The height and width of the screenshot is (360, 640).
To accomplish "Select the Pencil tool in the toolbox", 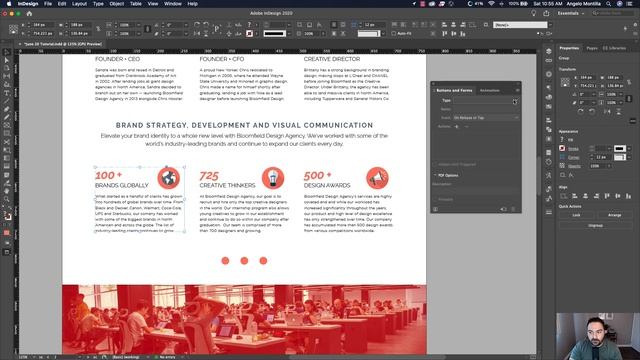I will 7,117.
